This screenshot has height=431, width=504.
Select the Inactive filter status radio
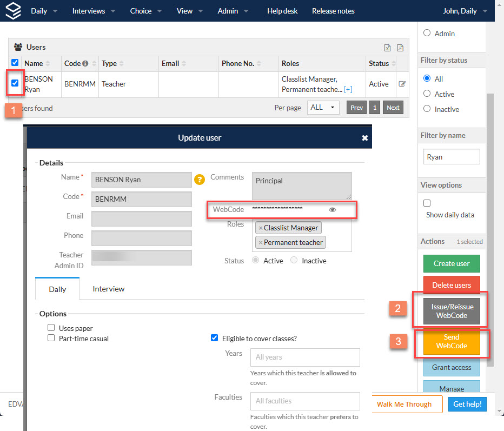pyautogui.click(x=427, y=109)
